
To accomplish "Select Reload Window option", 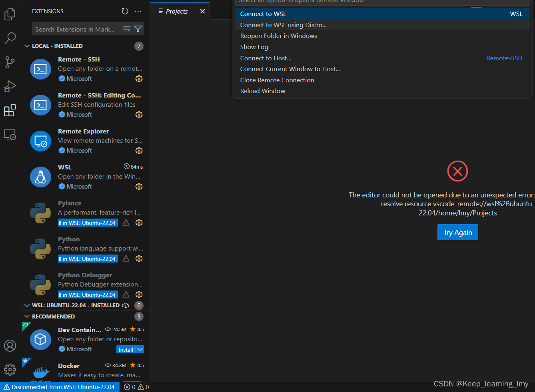I will 382,91.
